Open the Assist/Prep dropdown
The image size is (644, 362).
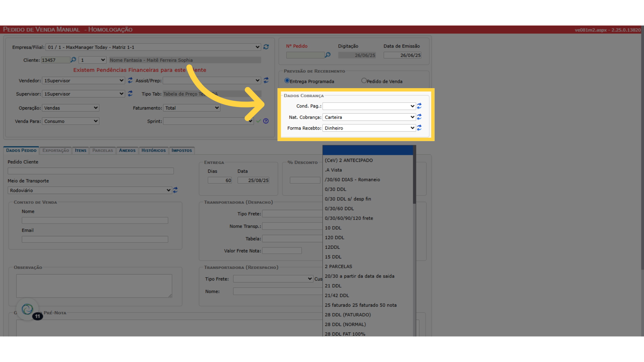point(212,80)
